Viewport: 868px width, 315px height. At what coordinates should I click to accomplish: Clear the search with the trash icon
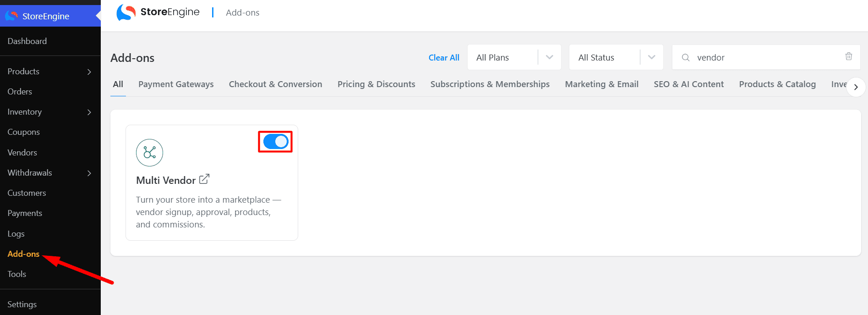point(849,56)
